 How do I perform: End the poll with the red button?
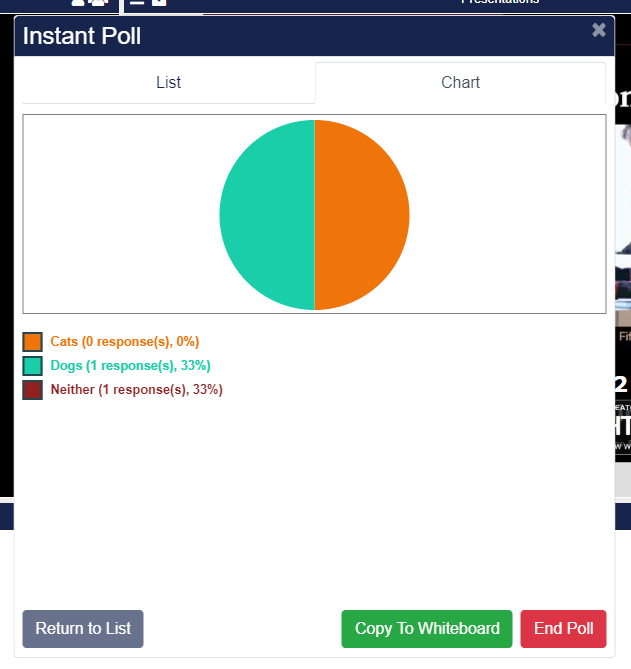563,629
